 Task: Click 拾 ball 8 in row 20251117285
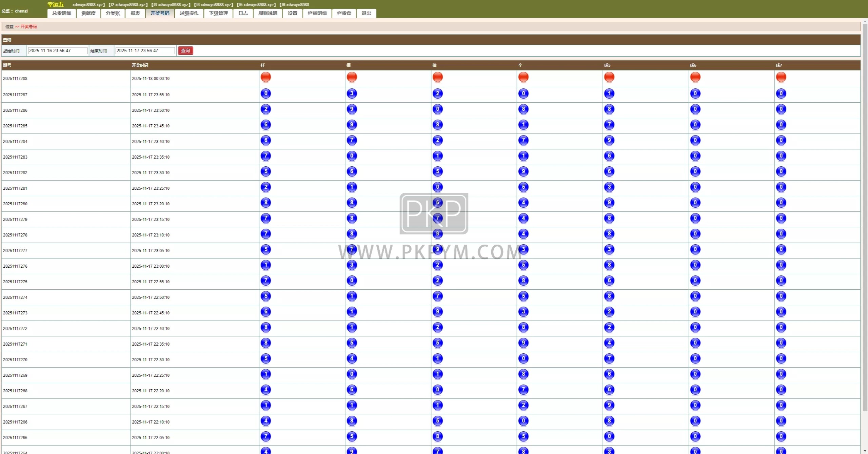click(438, 125)
